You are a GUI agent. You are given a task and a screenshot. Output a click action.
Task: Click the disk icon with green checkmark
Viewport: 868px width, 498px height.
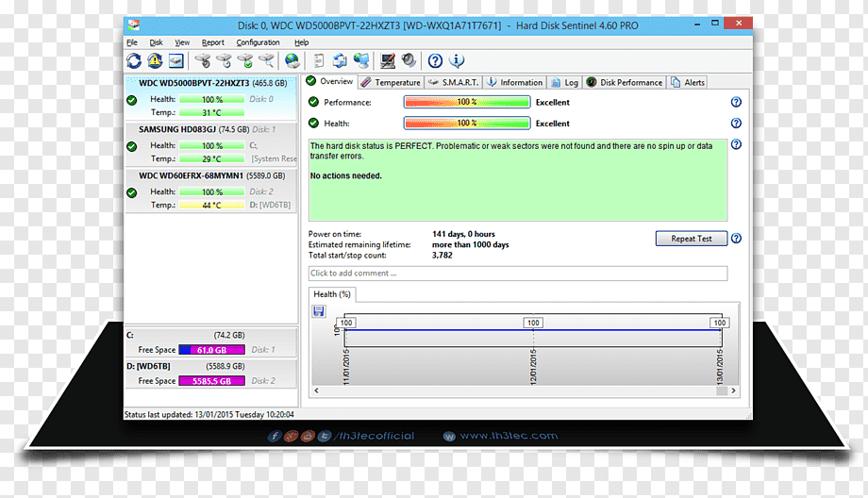[x=245, y=61]
